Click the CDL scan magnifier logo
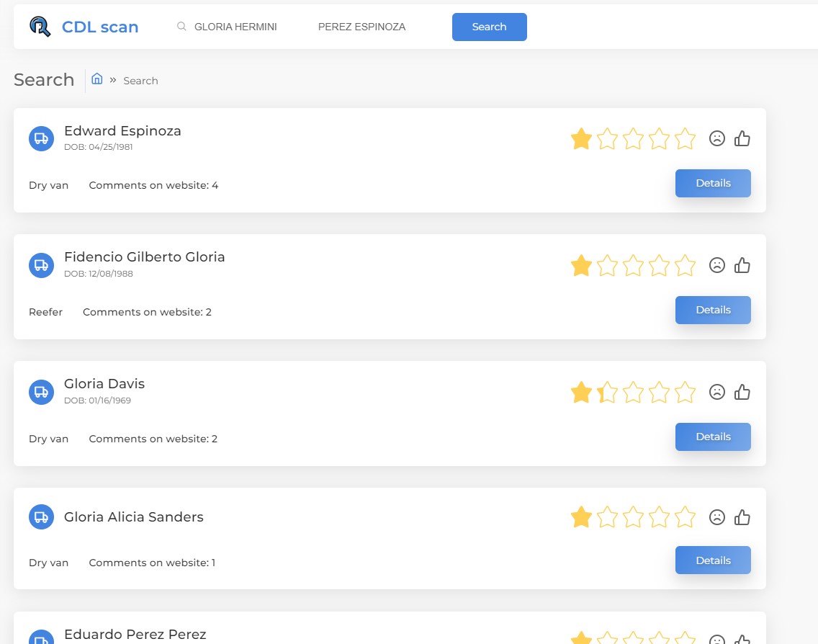 point(40,27)
